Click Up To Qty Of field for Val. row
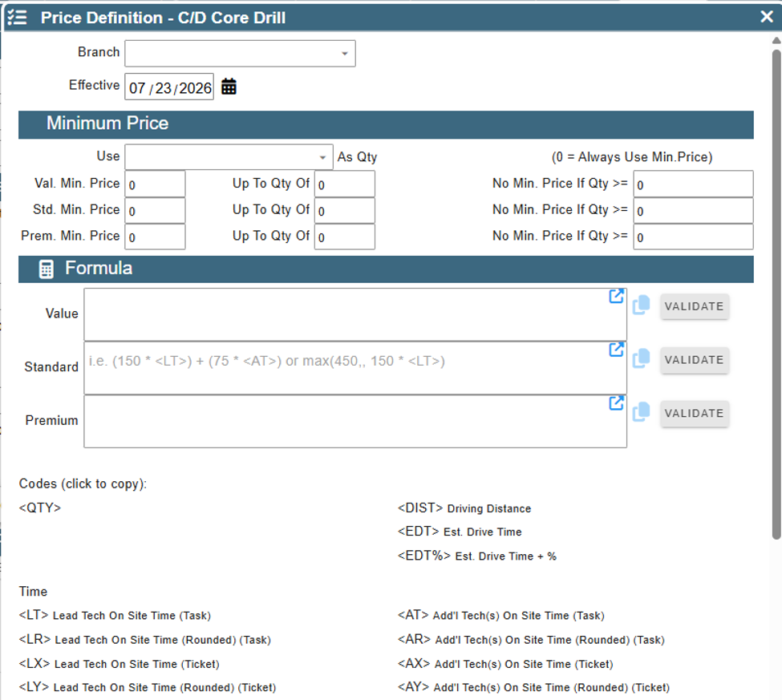 point(345,184)
